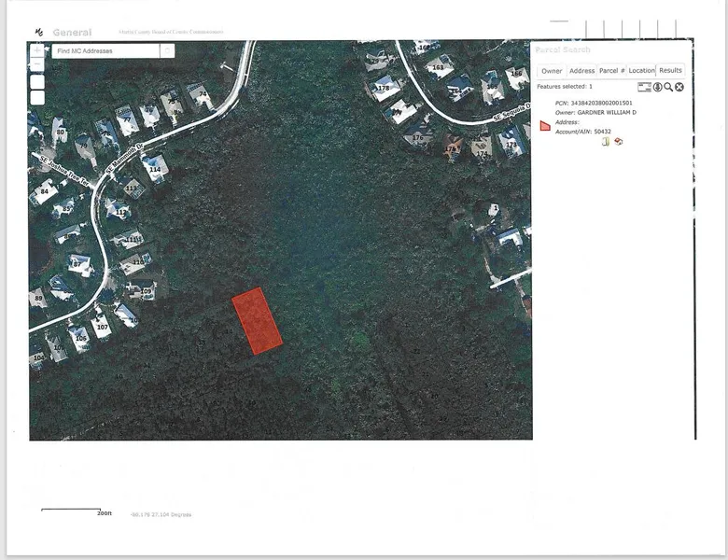
Task: Click the red parcel symbol in results
Action: 545,126
